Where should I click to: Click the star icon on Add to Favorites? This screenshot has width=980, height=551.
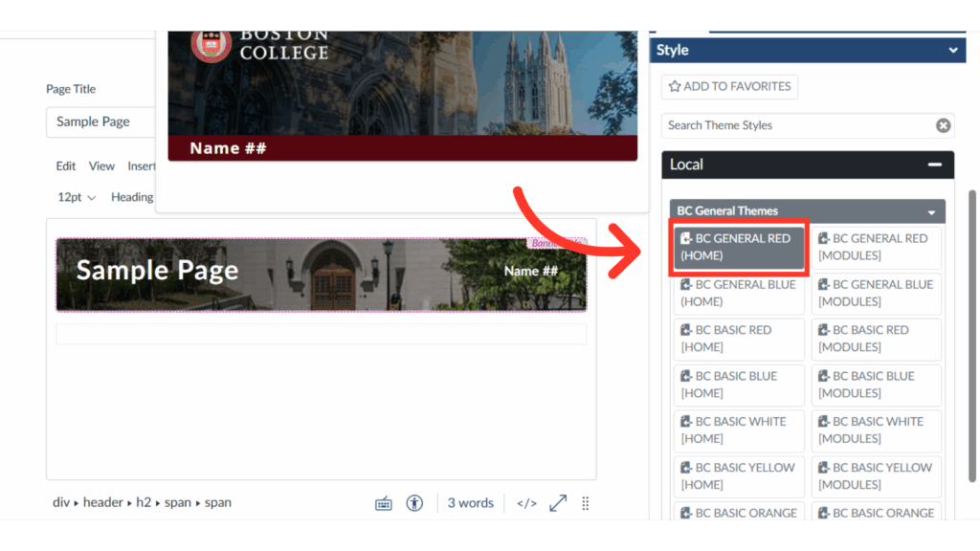(675, 86)
